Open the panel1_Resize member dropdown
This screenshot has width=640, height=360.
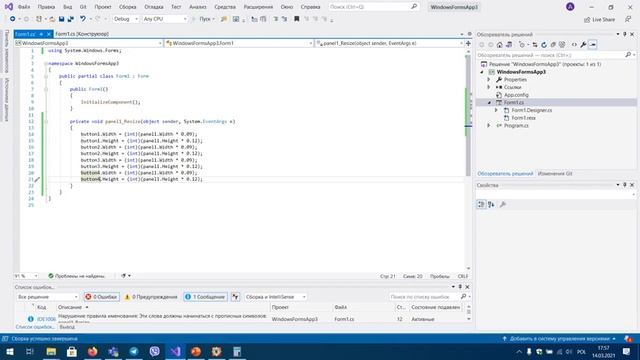389,43
